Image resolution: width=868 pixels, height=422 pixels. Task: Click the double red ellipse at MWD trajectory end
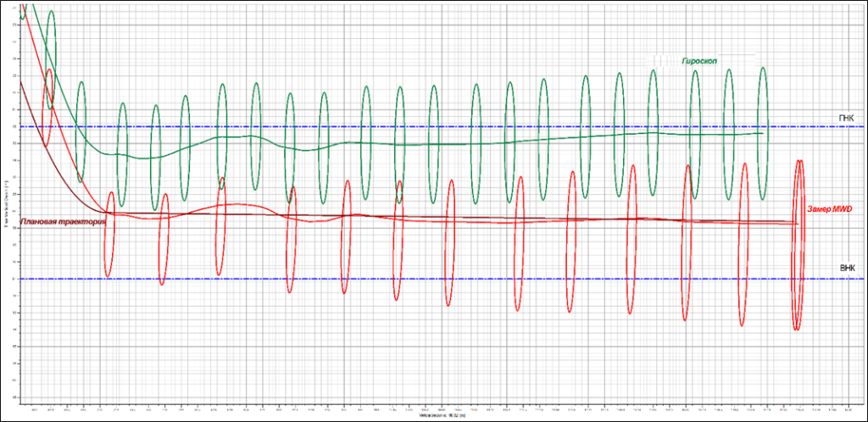click(798, 245)
